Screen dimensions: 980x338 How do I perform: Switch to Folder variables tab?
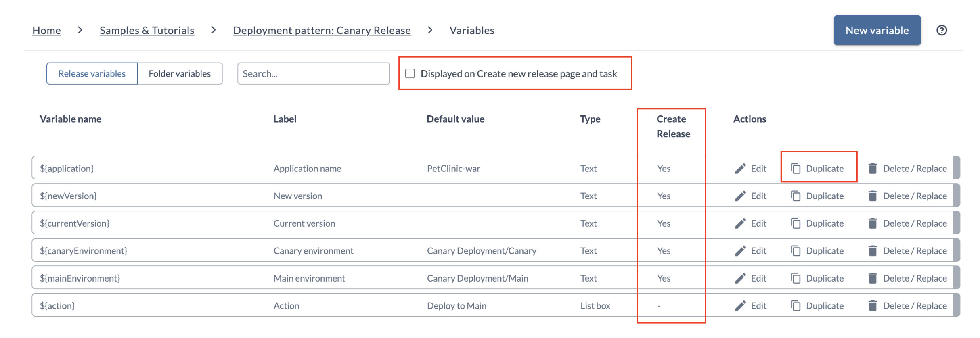pos(180,73)
